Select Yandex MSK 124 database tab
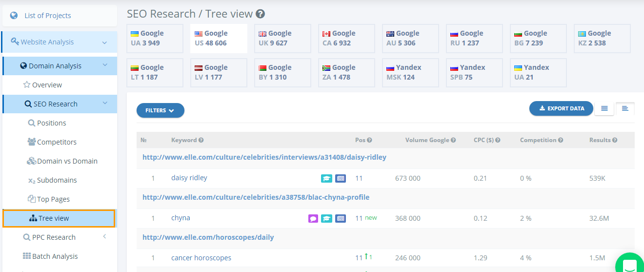The width and height of the screenshot is (644, 272). (x=410, y=73)
